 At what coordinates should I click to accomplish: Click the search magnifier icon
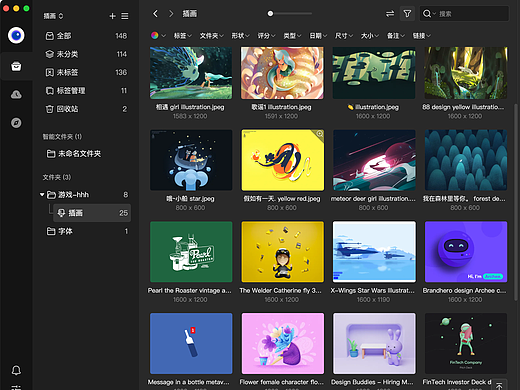point(427,14)
